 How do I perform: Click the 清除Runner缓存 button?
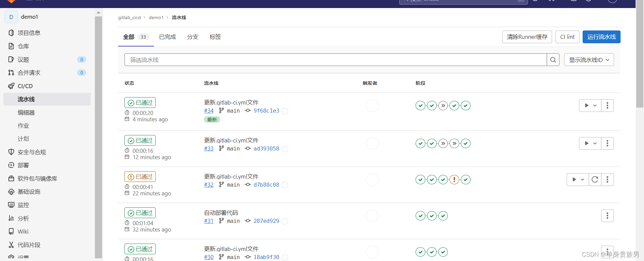527,37
